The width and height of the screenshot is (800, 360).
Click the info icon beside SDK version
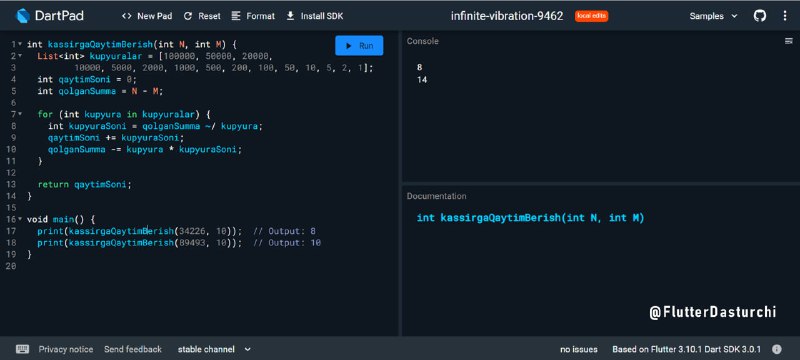(x=777, y=349)
